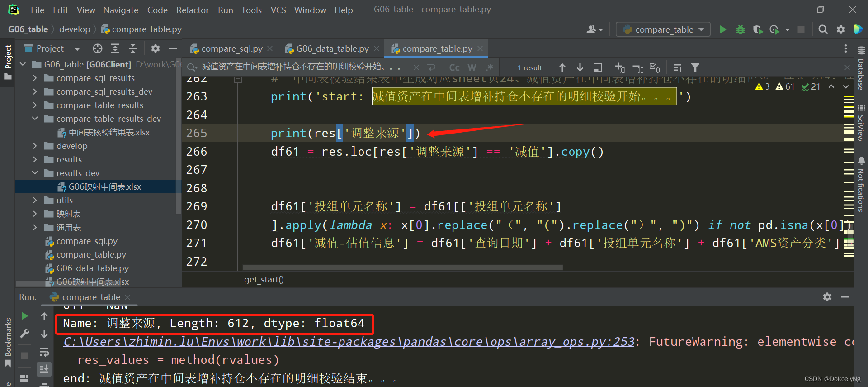Image resolution: width=868 pixels, height=387 pixels.
Task: Switch to compare_sql.py tab
Action: [231, 48]
